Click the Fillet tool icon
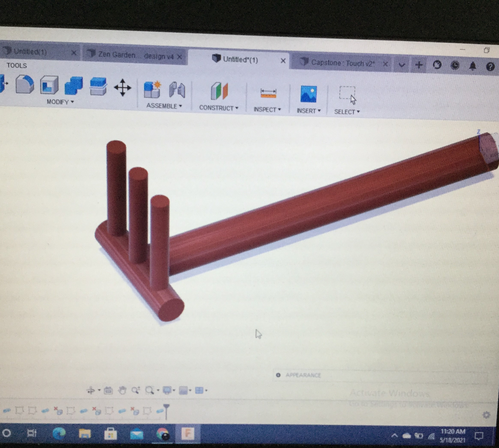The image size is (499, 448). click(25, 85)
